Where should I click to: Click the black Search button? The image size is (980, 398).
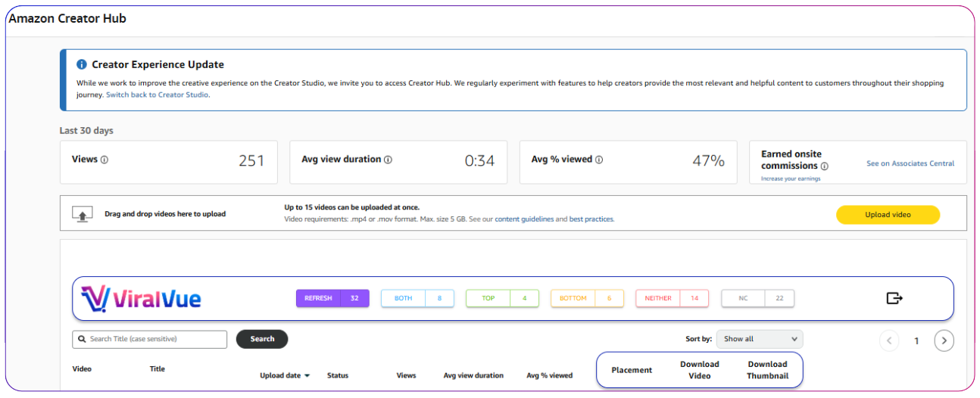coord(262,339)
